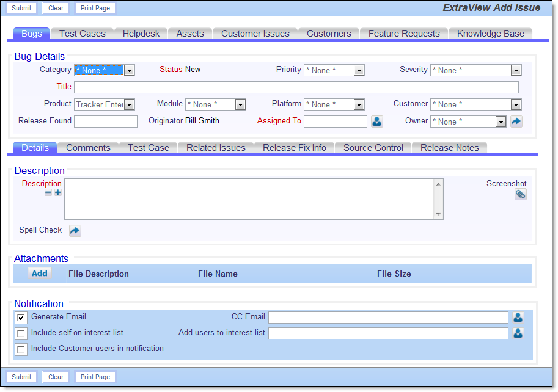Open the Source Control sub-tab
This screenshot has width=558, height=392.
click(x=373, y=148)
